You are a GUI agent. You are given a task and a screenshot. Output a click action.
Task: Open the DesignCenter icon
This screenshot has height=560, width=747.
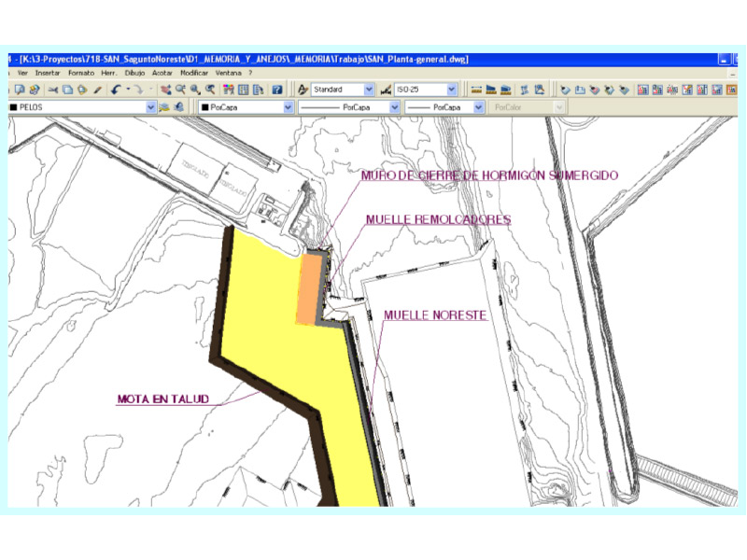click(x=244, y=90)
